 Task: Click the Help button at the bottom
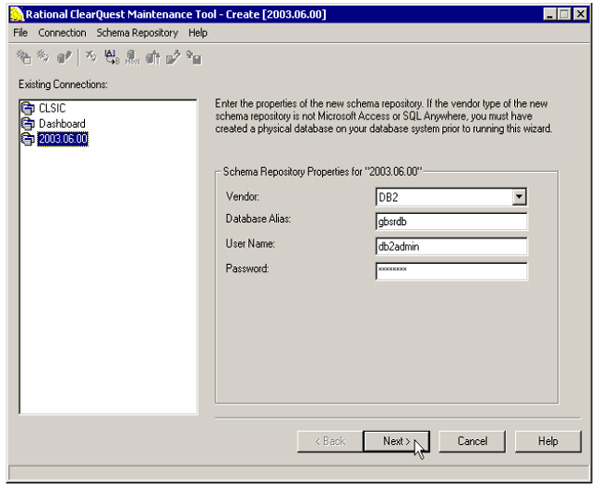[548, 441]
